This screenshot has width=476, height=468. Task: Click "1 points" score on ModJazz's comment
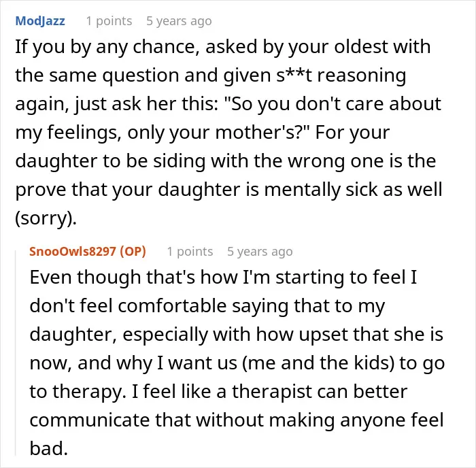tap(109, 21)
